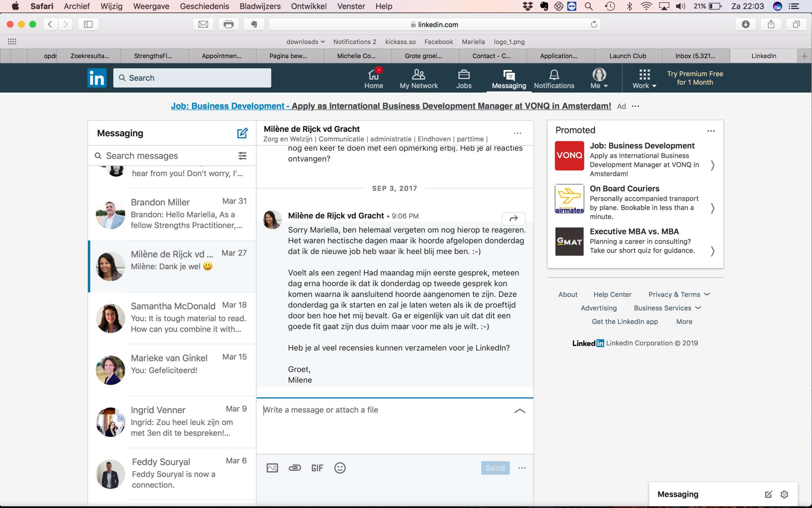Open the Geschiedenis menu
Image resolution: width=812 pixels, height=508 pixels.
pos(204,6)
